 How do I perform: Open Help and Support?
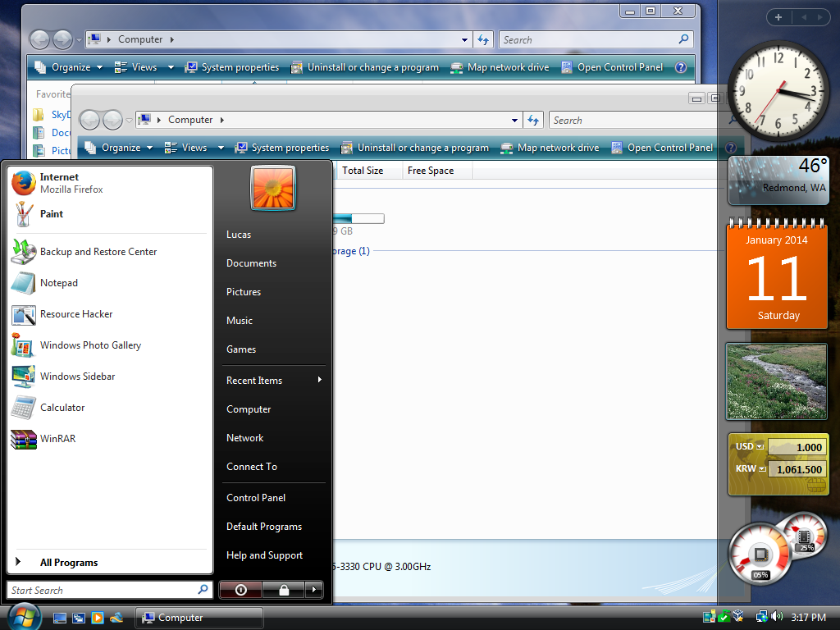click(x=274, y=555)
